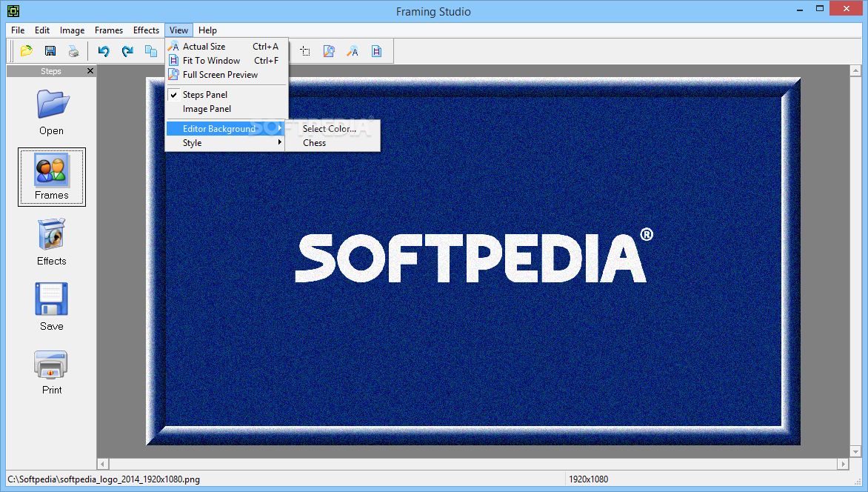
Task: Open the Help menu
Action: (x=207, y=30)
